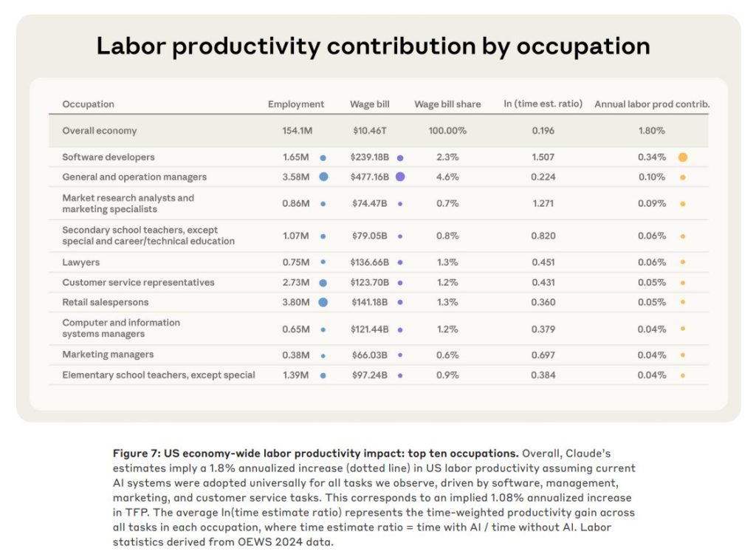The height and width of the screenshot is (557, 756).
Task: Click the blue dot next to Customer service representatives' 2.73M
Action: [323, 283]
